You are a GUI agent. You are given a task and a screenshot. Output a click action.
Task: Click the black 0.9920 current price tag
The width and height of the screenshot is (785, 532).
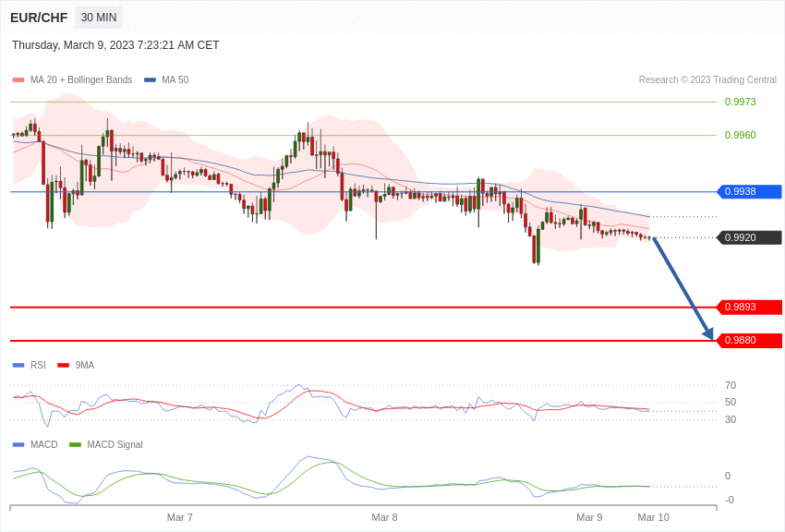tap(750, 237)
